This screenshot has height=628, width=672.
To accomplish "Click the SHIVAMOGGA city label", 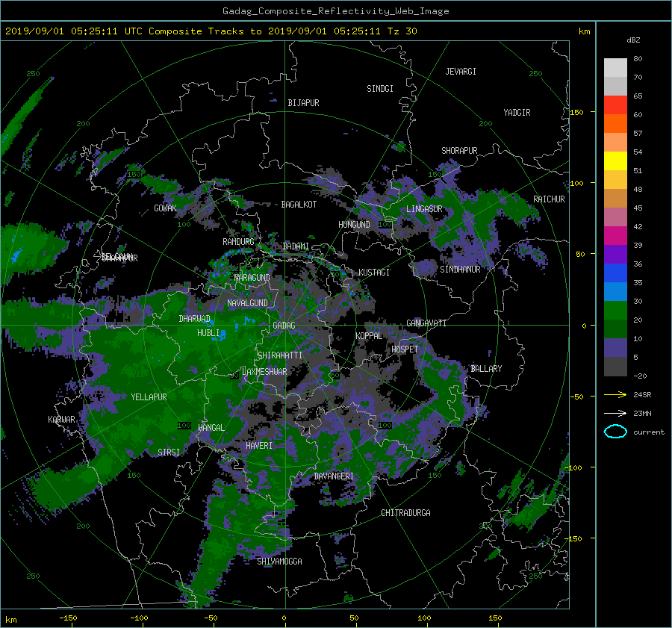I will coord(279,562).
